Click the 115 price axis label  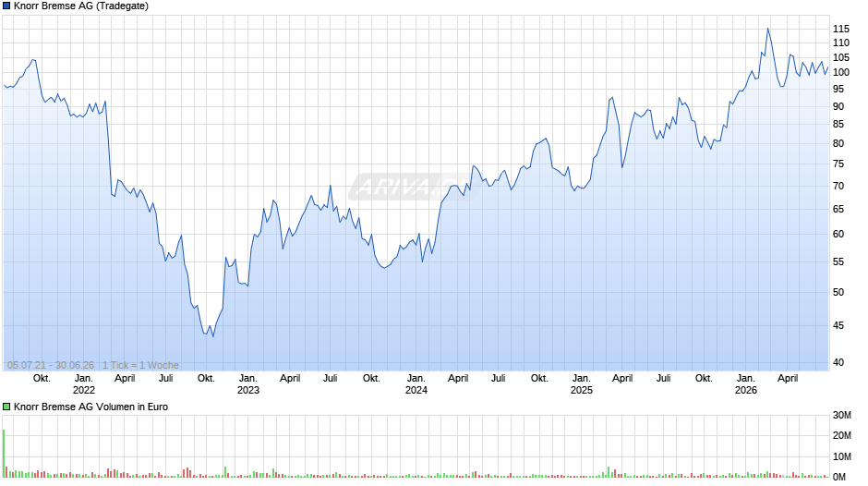tap(841, 29)
